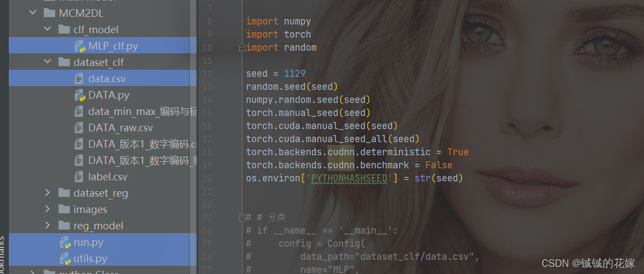Select the dataset_reg folder name
The image size is (644, 274).
tap(101, 193)
